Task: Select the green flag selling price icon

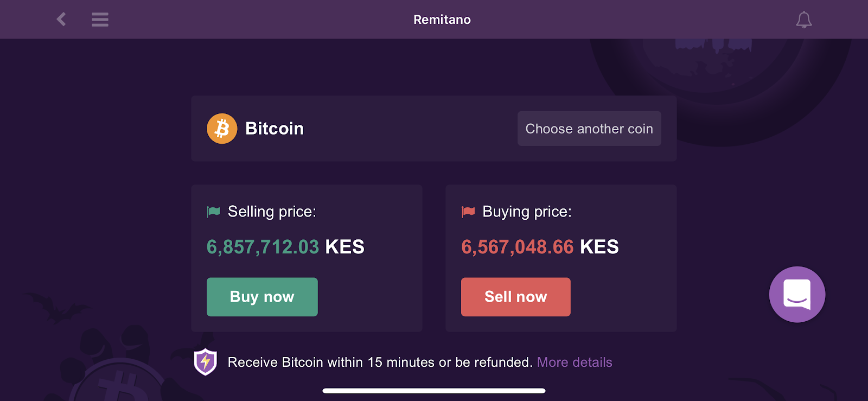Action: point(214,211)
